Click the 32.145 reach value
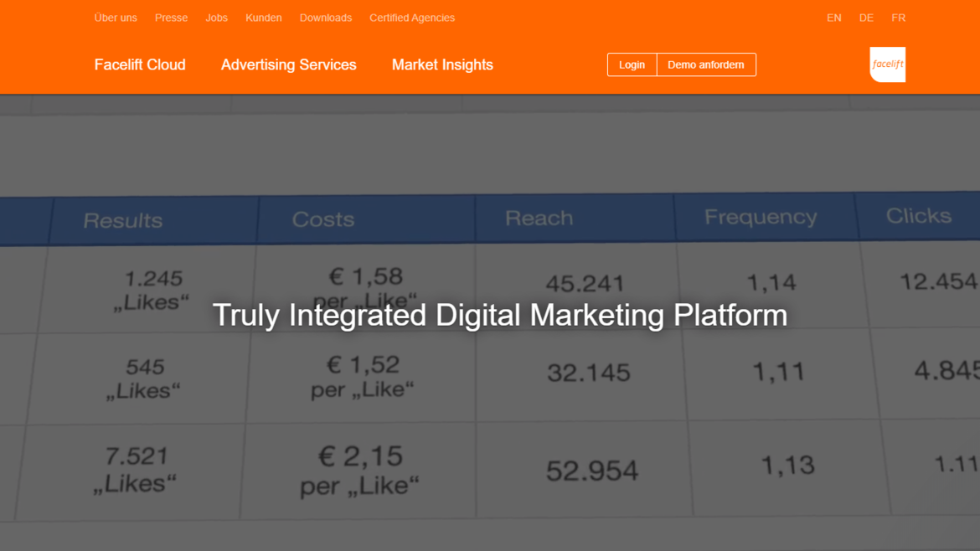Image resolution: width=980 pixels, height=551 pixels. [589, 373]
